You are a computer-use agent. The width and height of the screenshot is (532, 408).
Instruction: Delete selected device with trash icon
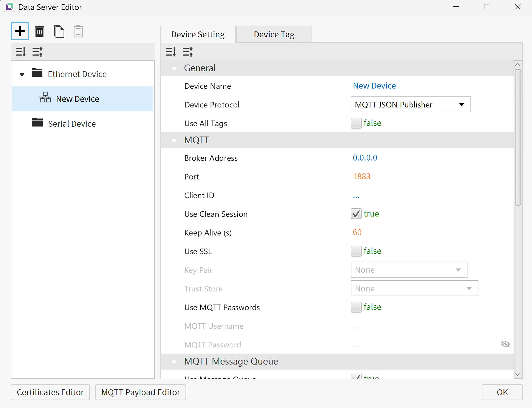(39, 31)
